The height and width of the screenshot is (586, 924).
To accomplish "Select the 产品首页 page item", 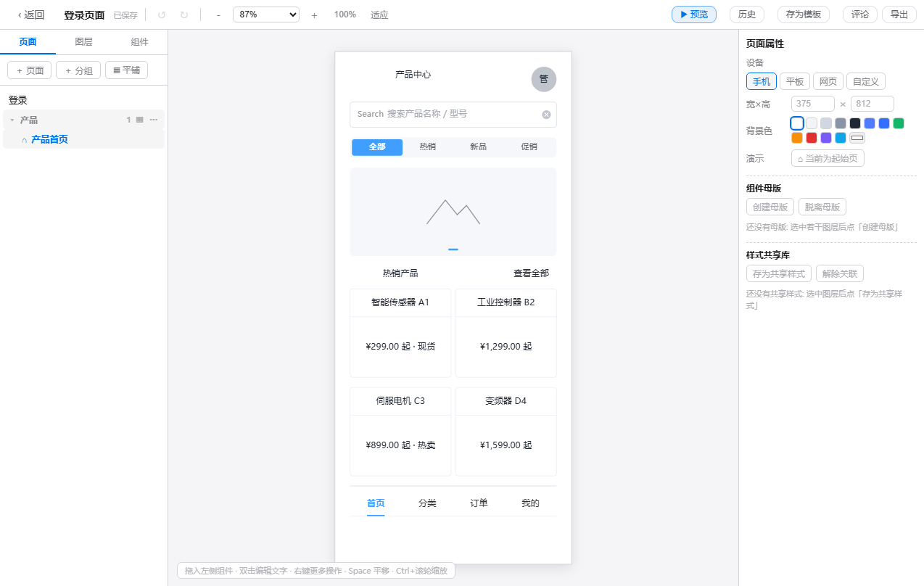I will [x=84, y=139].
